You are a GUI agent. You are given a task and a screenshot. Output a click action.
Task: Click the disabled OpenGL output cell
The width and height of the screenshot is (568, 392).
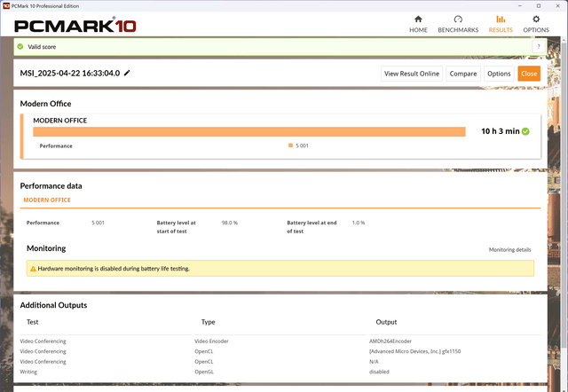[x=379, y=372]
